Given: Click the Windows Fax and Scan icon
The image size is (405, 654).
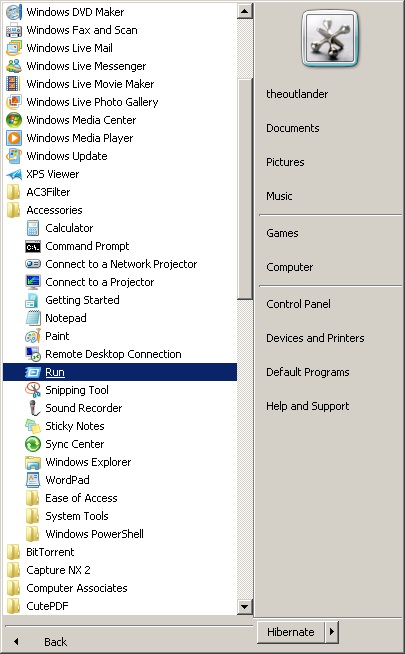Looking at the screenshot, I should [x=14, y=30].
